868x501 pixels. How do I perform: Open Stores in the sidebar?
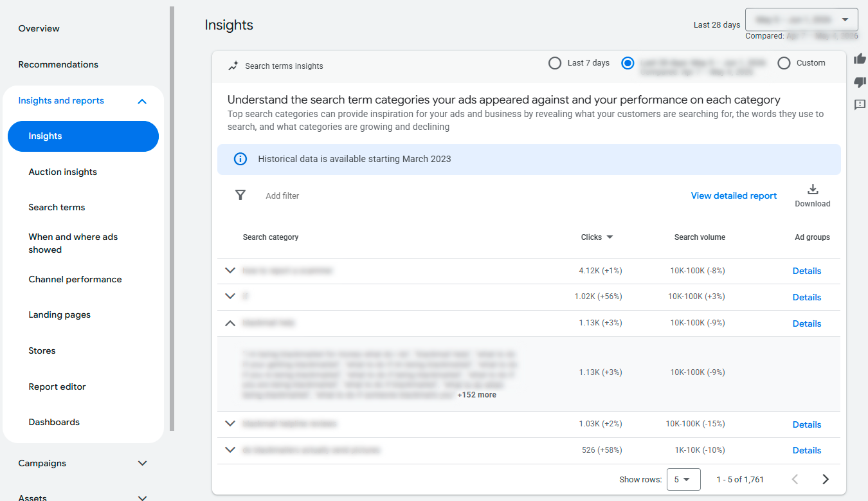[x=42, y=351]
